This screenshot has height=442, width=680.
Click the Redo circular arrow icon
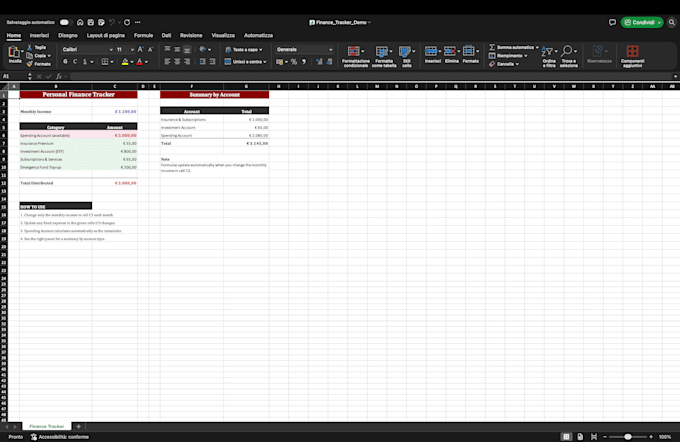(x=127, y=22)
